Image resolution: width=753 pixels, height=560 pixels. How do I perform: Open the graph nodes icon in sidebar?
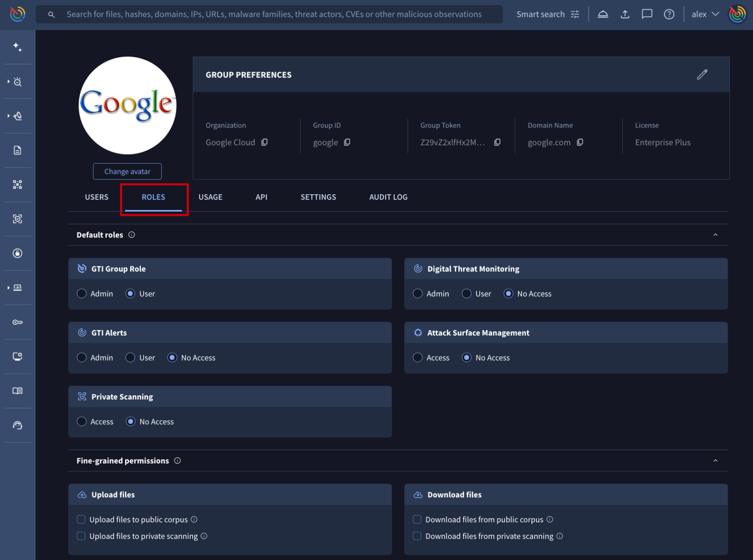17,185
